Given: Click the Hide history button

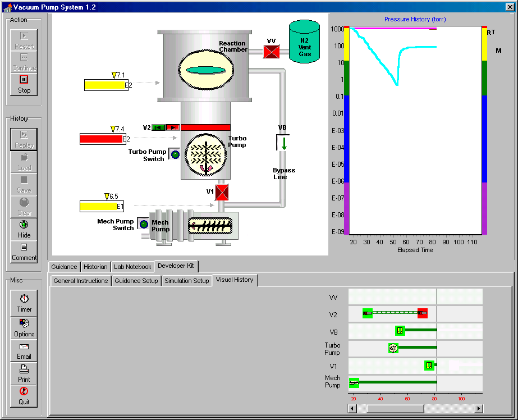Looking at the screenshot, I should (24, 229).
